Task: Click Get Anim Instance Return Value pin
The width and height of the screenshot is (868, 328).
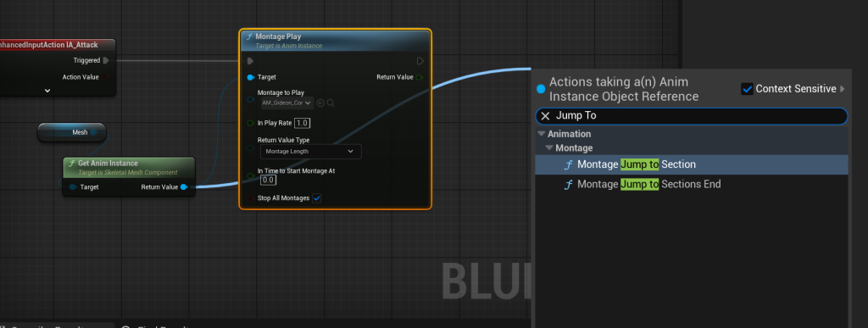Action: pyautogui.click(x=184, y=187)
